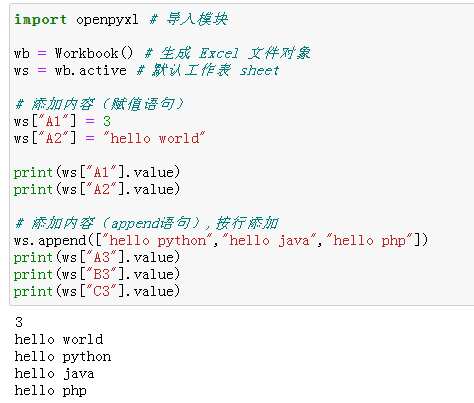474x403 pixels.
Task: Click the hello world output line
Action: 59,339
